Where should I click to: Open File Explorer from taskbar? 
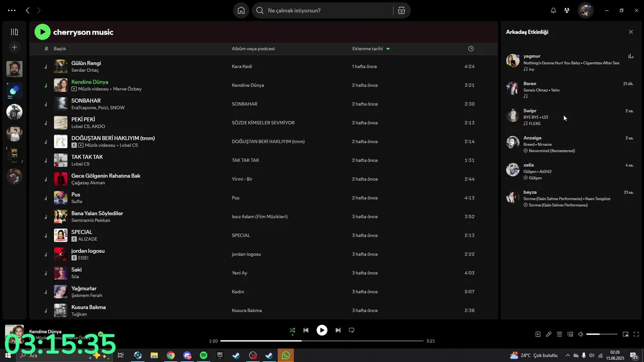tap(154, 355)
